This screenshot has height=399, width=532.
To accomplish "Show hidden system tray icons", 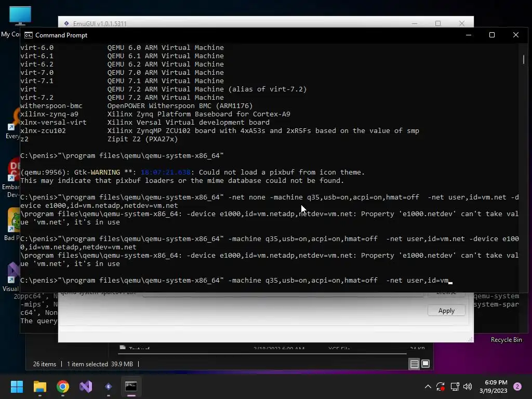I will click(428, 387).
